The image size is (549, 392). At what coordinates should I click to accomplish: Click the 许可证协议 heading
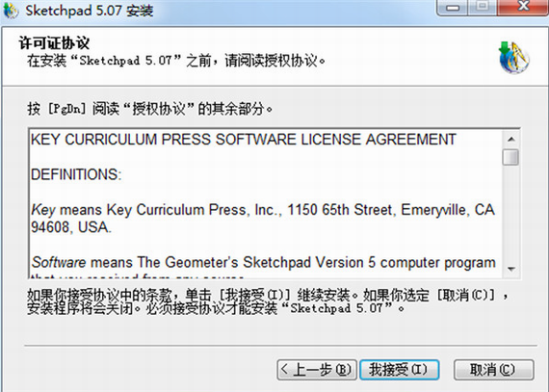point(54,43)
